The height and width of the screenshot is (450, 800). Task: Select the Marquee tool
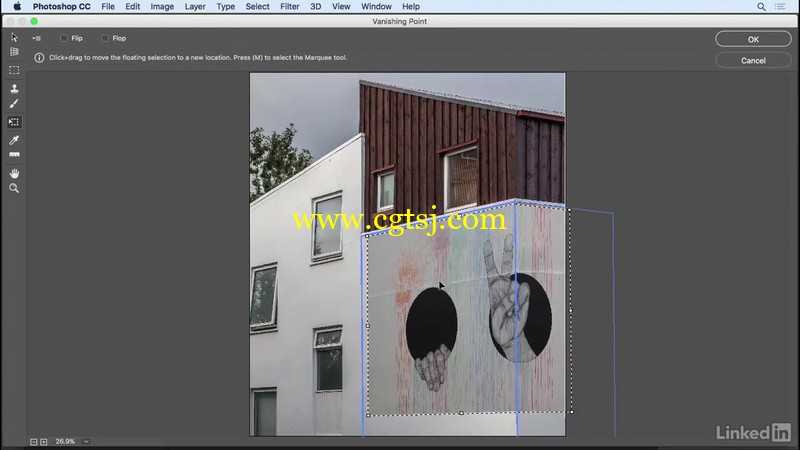point(14,70)
